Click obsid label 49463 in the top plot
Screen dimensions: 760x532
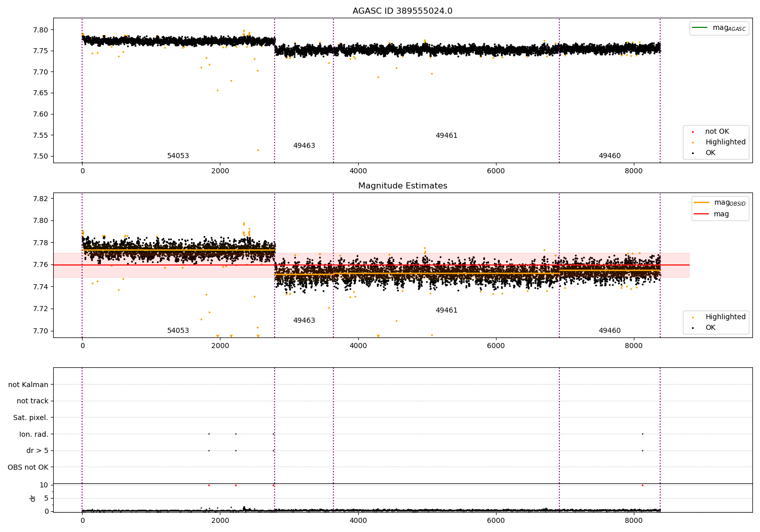[304, 146]
